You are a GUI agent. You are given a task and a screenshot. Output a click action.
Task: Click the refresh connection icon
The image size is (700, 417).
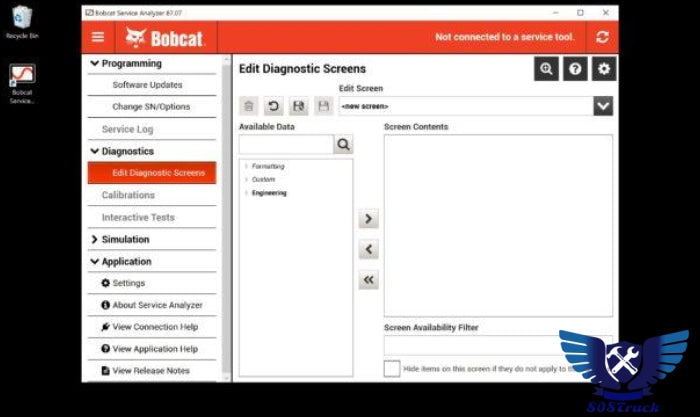tap(602, 37)
